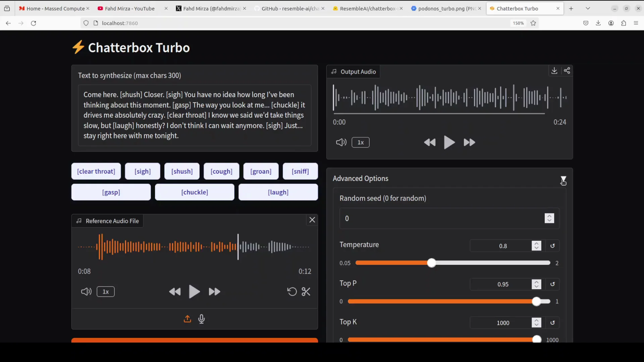This screenshot has width=644, height=362.
Task: Reset Temperature to its default value
Action: (x=553, y=246)
